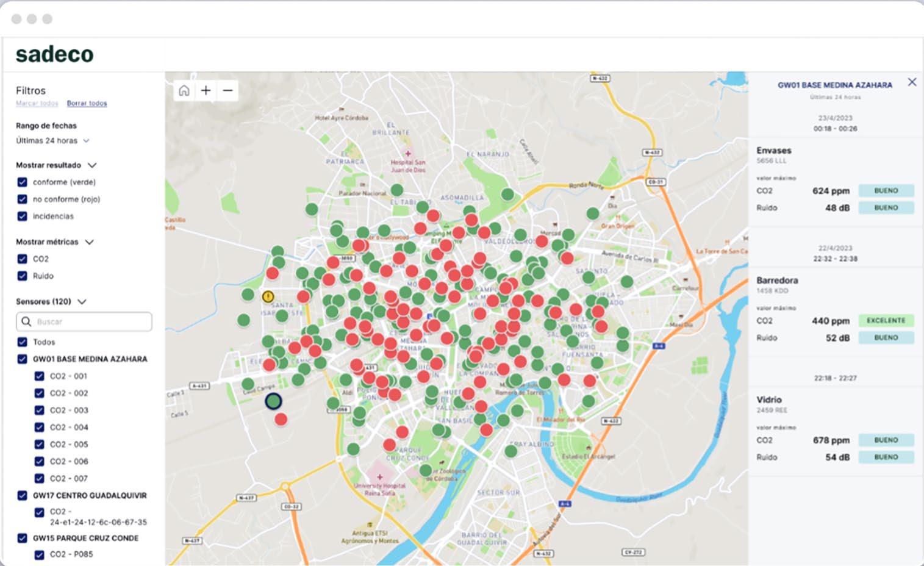This screenshot has width=924, height=566.
Task: Disable the Ruido metric checkbox
Action: coord(23,276)
